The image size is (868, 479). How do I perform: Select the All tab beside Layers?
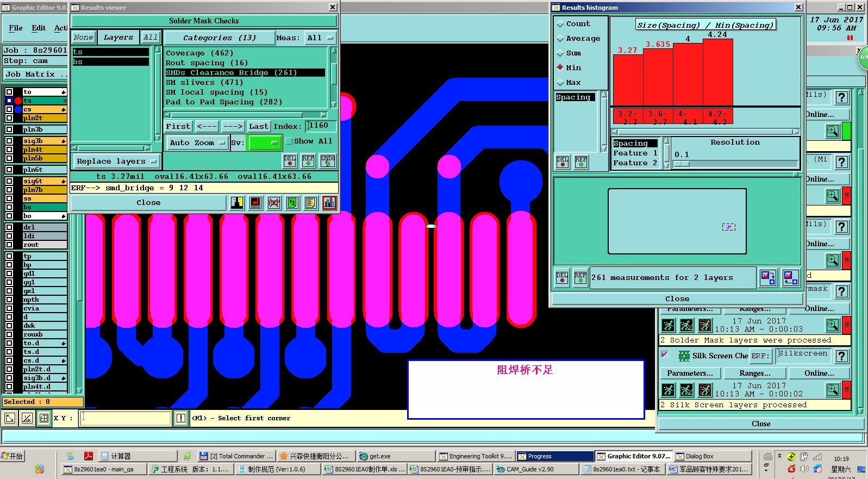tap(150, 38)
